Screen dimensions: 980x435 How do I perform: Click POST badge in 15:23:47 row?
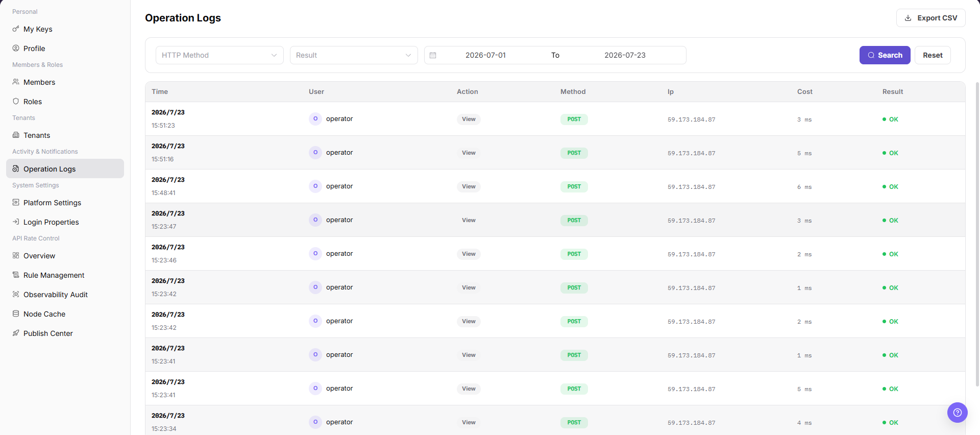click(x=574, y=220)
